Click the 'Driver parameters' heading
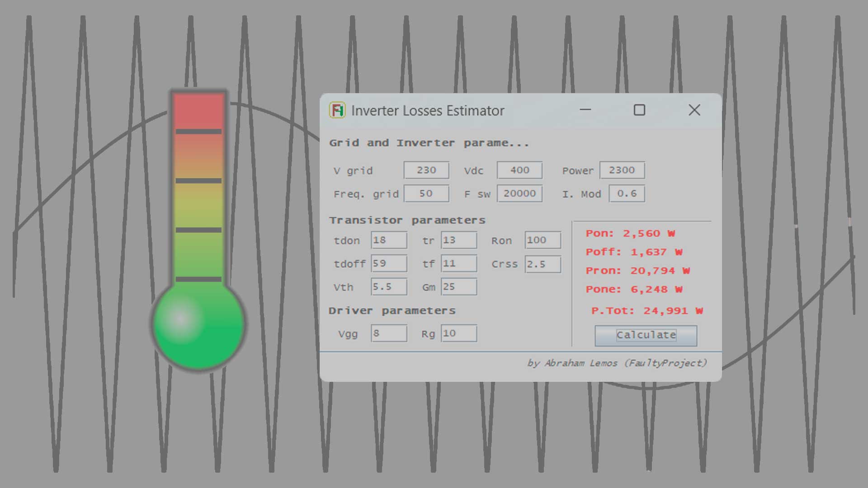Screen dimensions: 868x488 392,311
